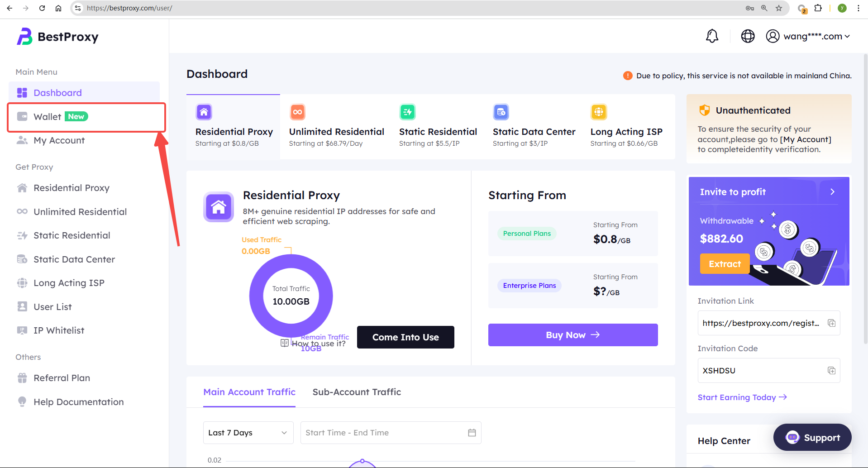This screenshot has height=468, width=868.
Task: Select the Static Residential product tab
Action: coord(438,127)
